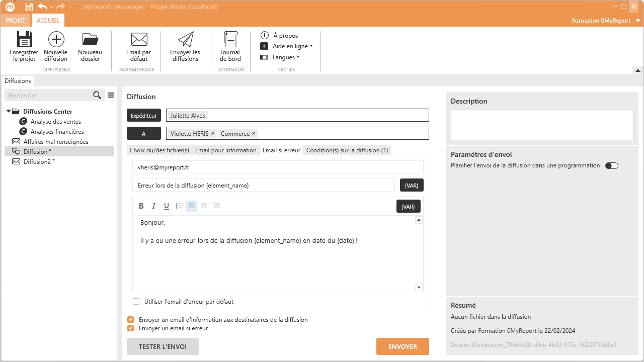Create a Nouvelle diffusion from the ribbon
644x362 pixels.
pos(56,40)
